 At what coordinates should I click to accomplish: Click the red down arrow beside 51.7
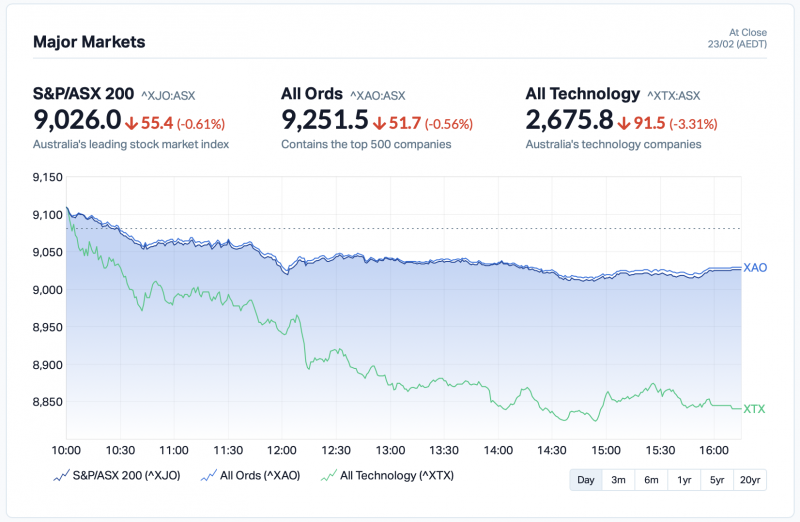[x=378, y=124]
